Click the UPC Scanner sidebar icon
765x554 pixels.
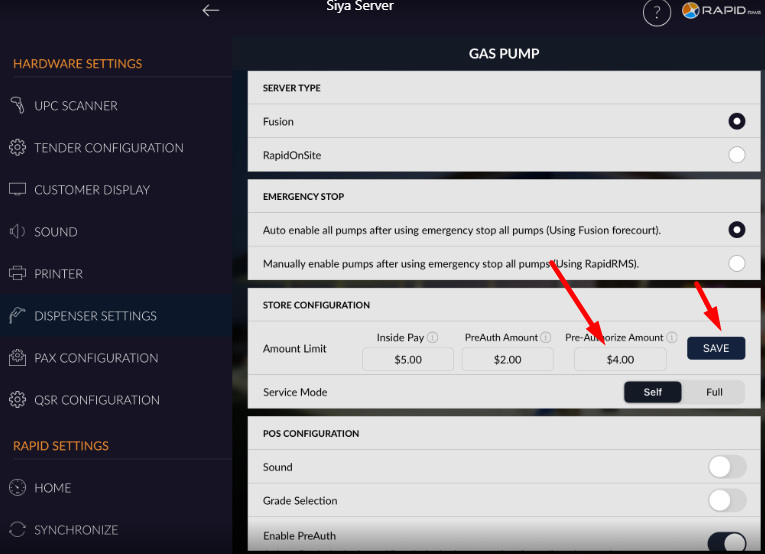pos(17,105)
